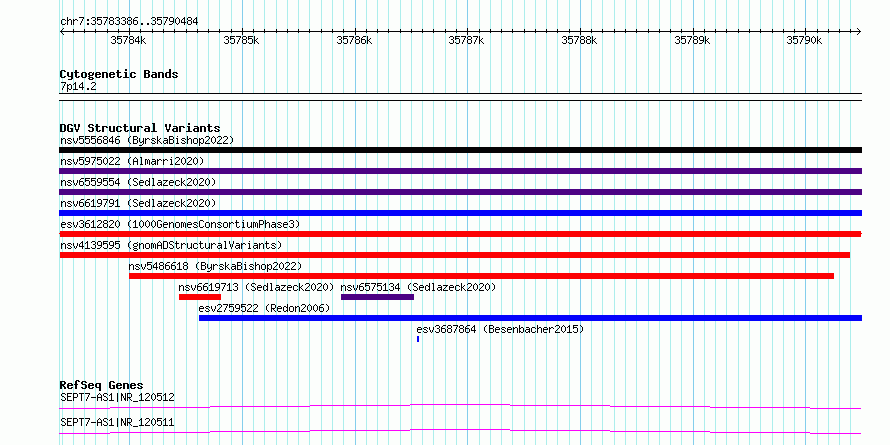The height and width of the screenshot is (445, 890).
Task: Open the red nsv4139595 gnomAD variant bar
Action: (x=455, y=255)
